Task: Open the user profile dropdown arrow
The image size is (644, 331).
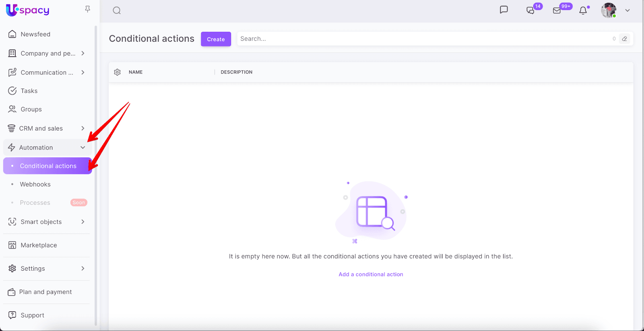Action: 627,10
